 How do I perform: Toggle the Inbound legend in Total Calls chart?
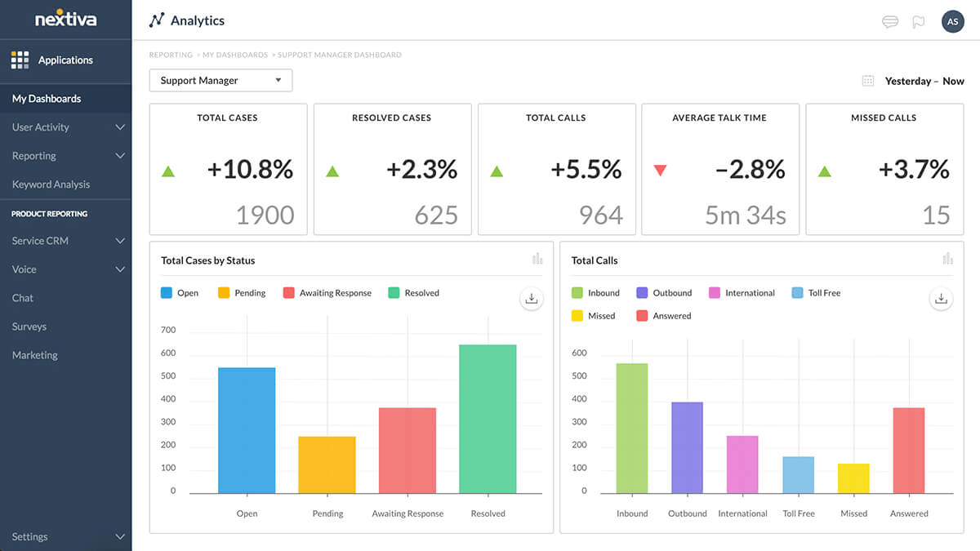click(x=597, y=292)
